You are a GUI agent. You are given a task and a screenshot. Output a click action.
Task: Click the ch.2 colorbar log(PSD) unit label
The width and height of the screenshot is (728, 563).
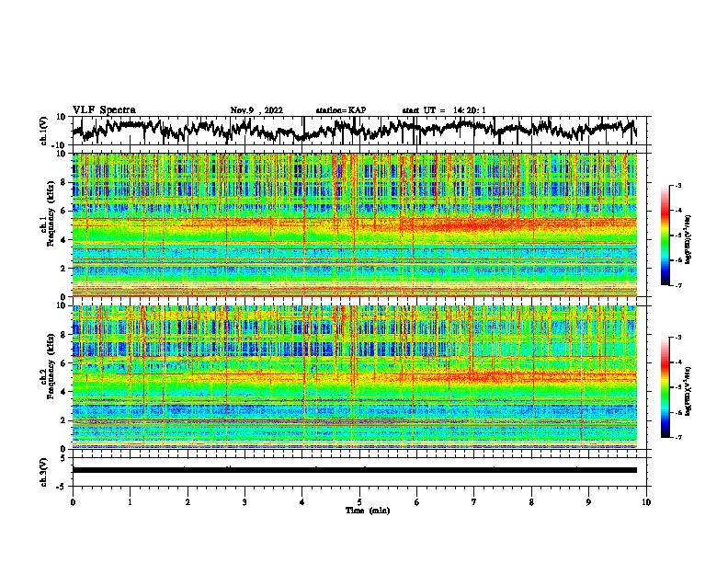pos(688,391)
